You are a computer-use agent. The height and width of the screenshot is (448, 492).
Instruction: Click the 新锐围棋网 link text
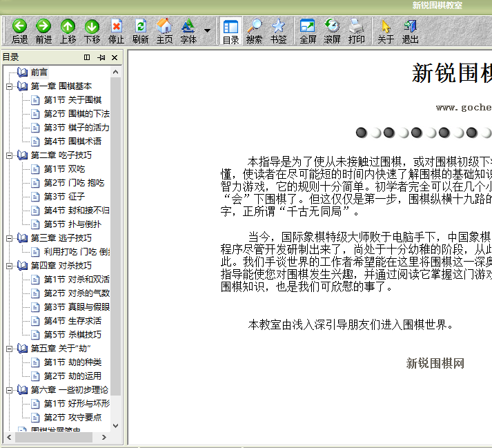point(435,363)
